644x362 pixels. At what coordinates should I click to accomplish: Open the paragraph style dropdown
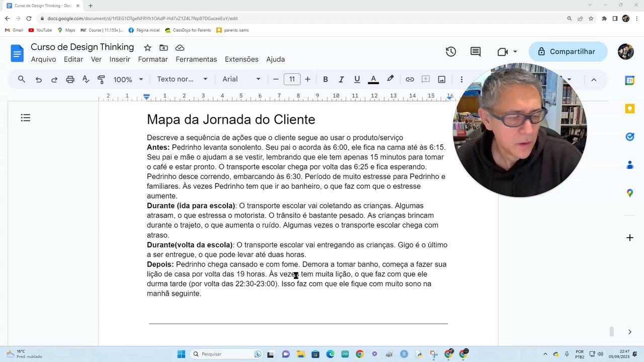[182, 79]
